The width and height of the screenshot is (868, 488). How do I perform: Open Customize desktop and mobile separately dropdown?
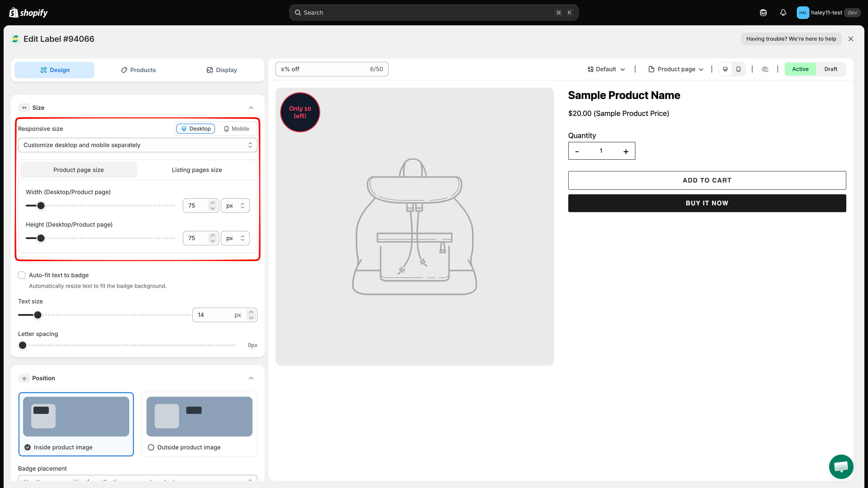click(138, 145)
